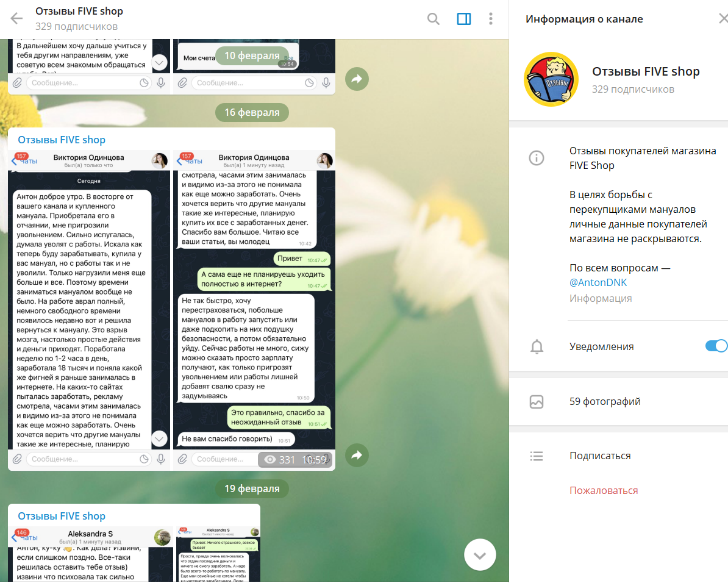Click '329 подписчиков' in the info panel
The image size is (728, 583).
coord(633,89)
